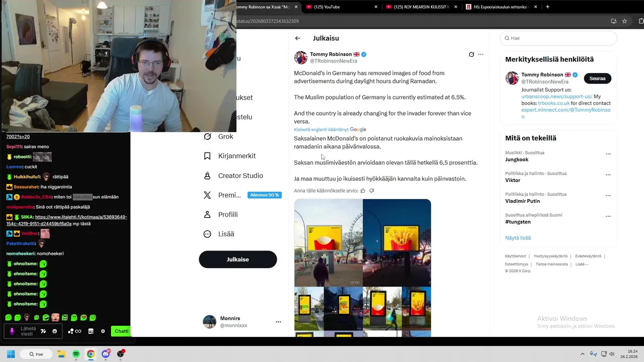Open Kirjanmerkit bookmarks in sidebar
644x362 pixels.
pyautogui.click(x=229, y=156)
